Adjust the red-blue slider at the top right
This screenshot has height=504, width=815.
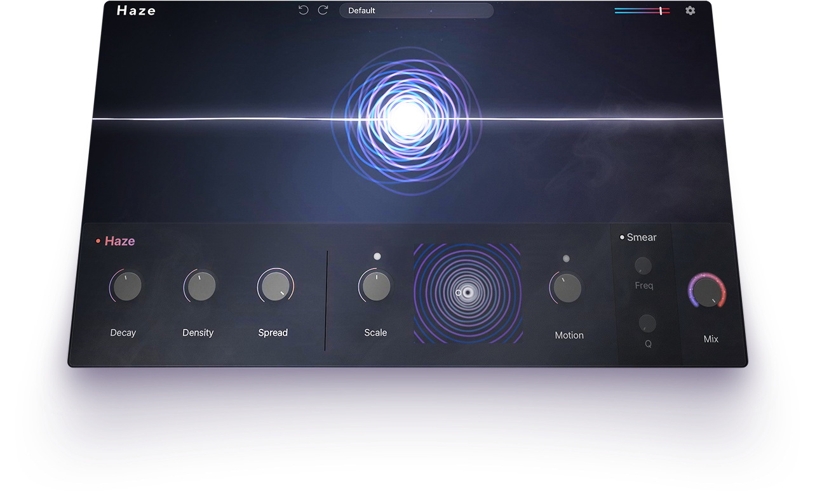(642, 11)
